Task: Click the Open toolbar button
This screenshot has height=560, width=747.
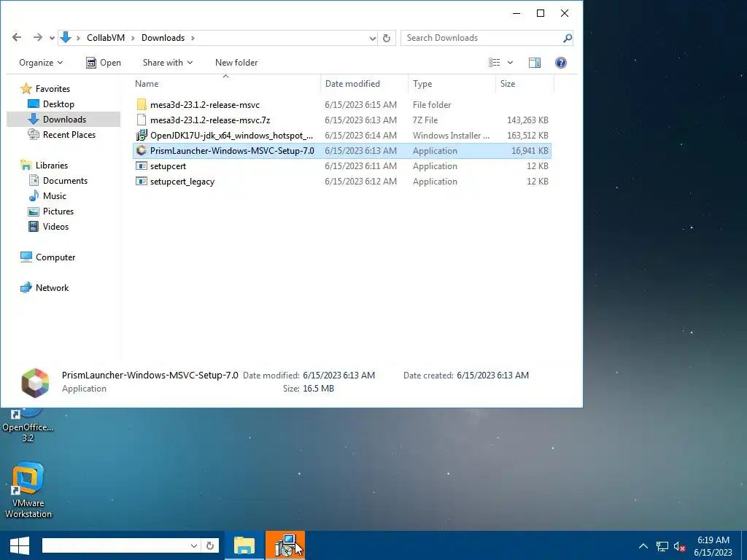Action: click(x=104, y=63)
